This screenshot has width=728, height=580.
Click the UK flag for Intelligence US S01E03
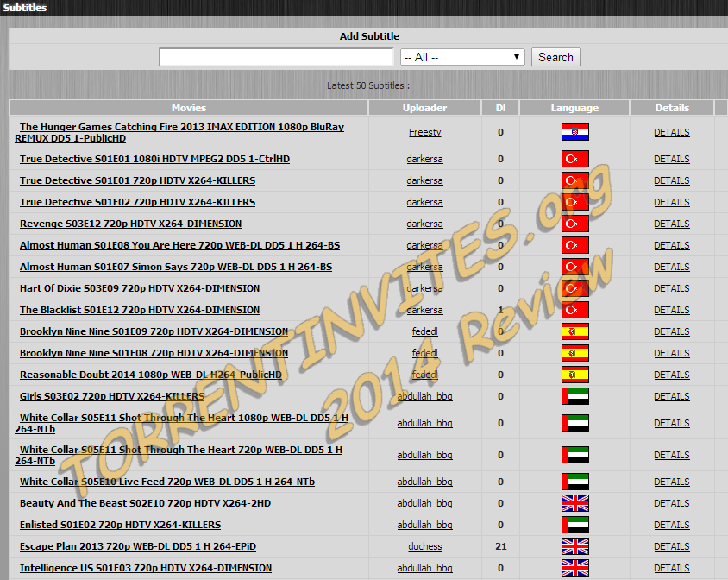tap(574, 568)
